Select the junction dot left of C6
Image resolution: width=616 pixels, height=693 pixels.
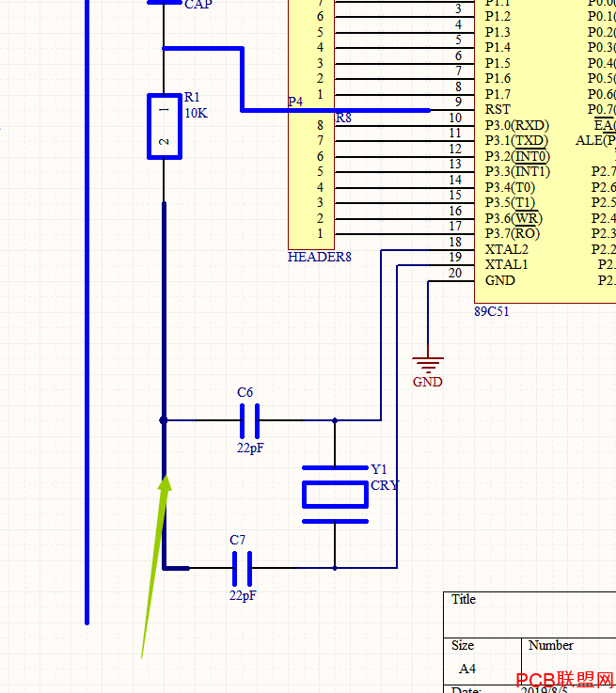[x=164, y=420]
